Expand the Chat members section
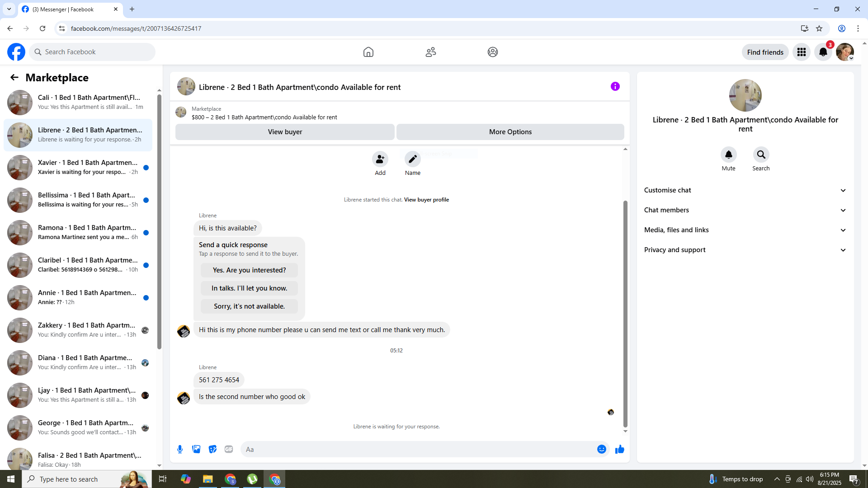The width and height of the screenshot is (868, 488). pos(745,210)
